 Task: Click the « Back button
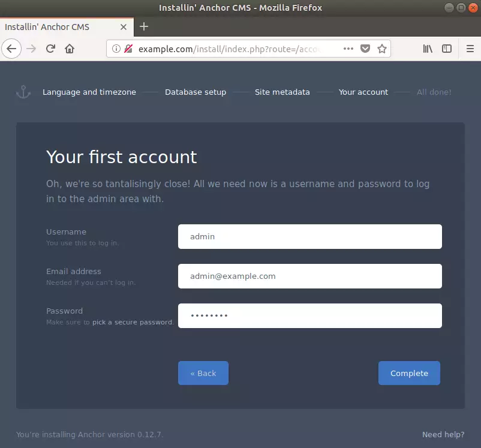[203, 373]
